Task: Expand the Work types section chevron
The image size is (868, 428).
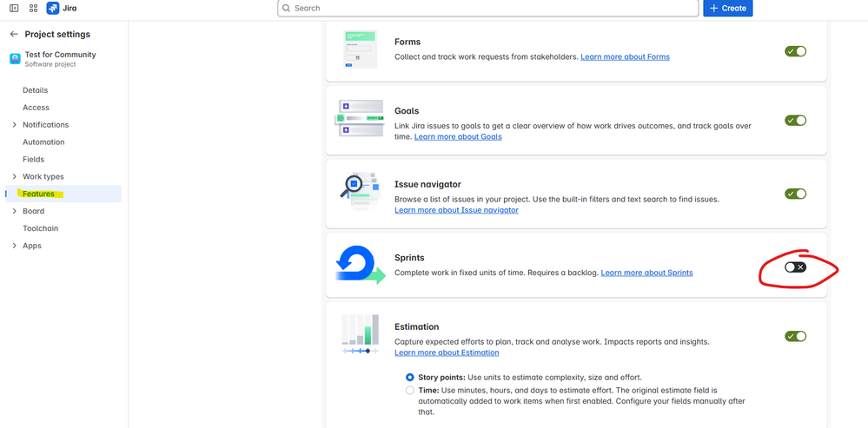Action: 15,176
